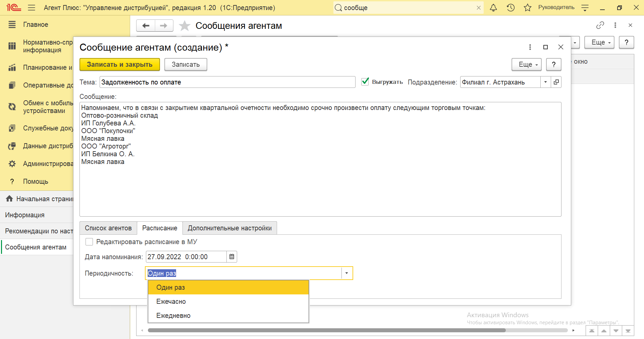644x339 pixels.
Task: Open Дополнительные настройки tab
Action: (230, 228)
